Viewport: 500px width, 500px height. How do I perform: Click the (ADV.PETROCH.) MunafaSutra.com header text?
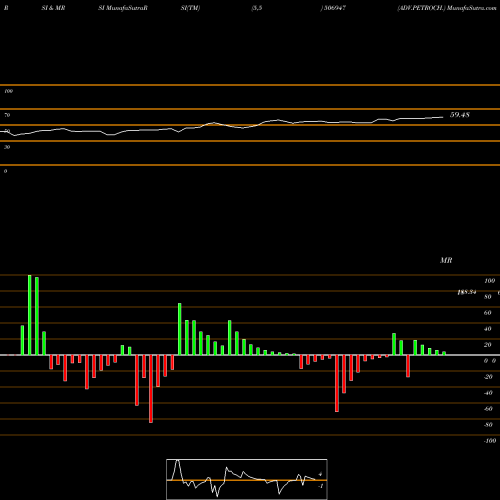[x=447, y=8]
